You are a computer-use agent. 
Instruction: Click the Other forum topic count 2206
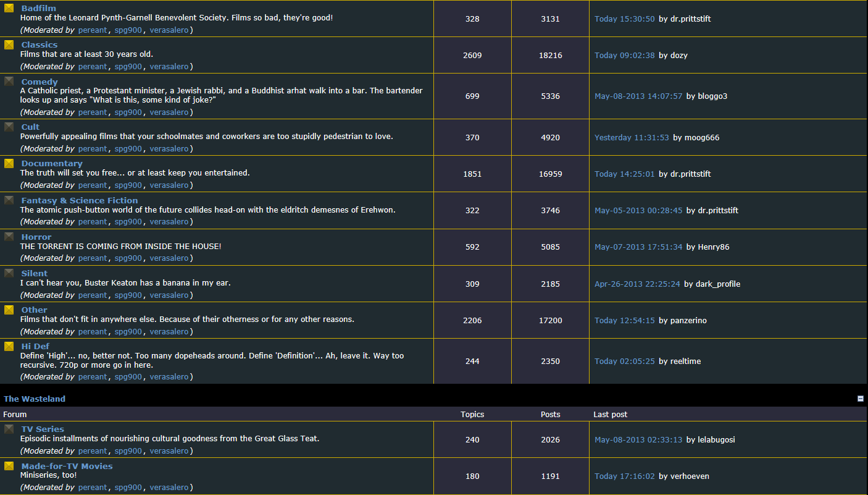472,320
